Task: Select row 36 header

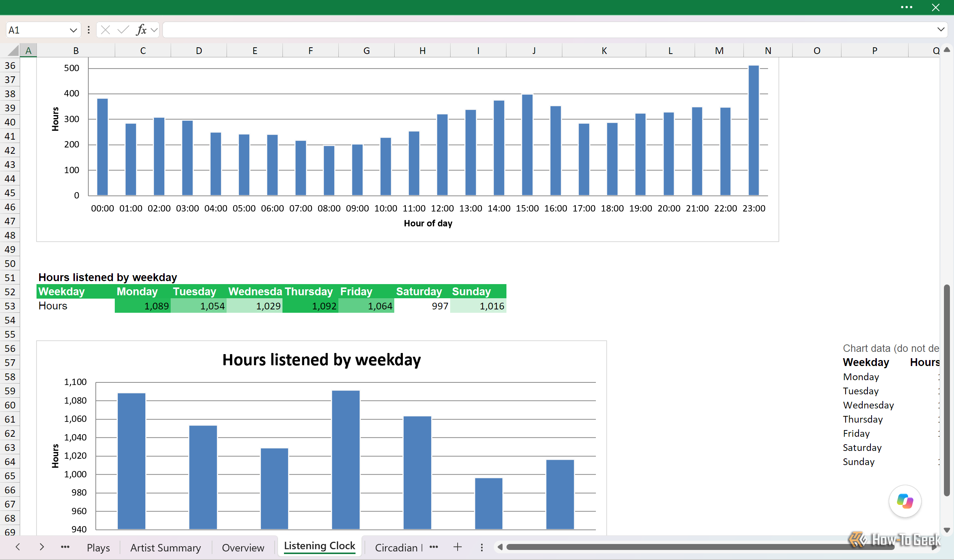Action: pos(10,66)
